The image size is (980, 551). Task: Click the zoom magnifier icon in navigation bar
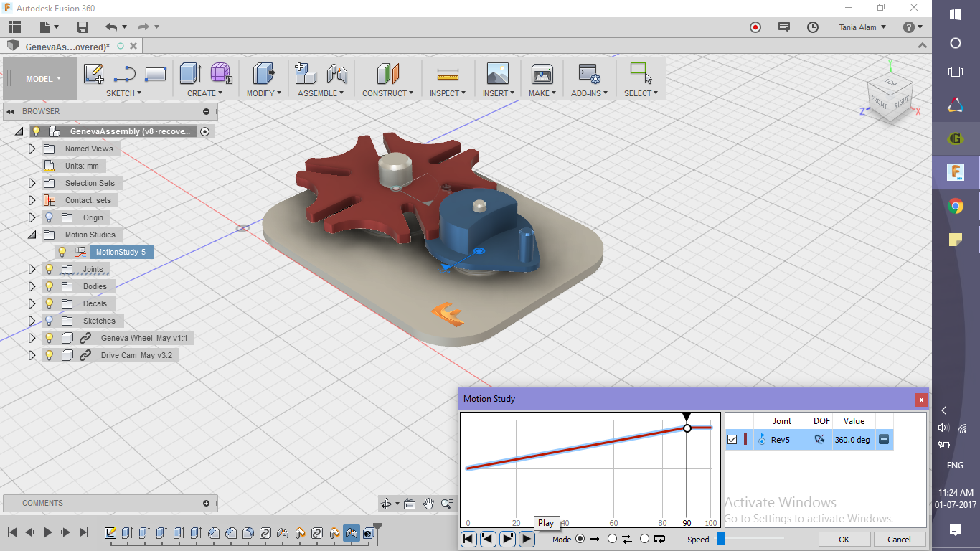coord(447,504)
